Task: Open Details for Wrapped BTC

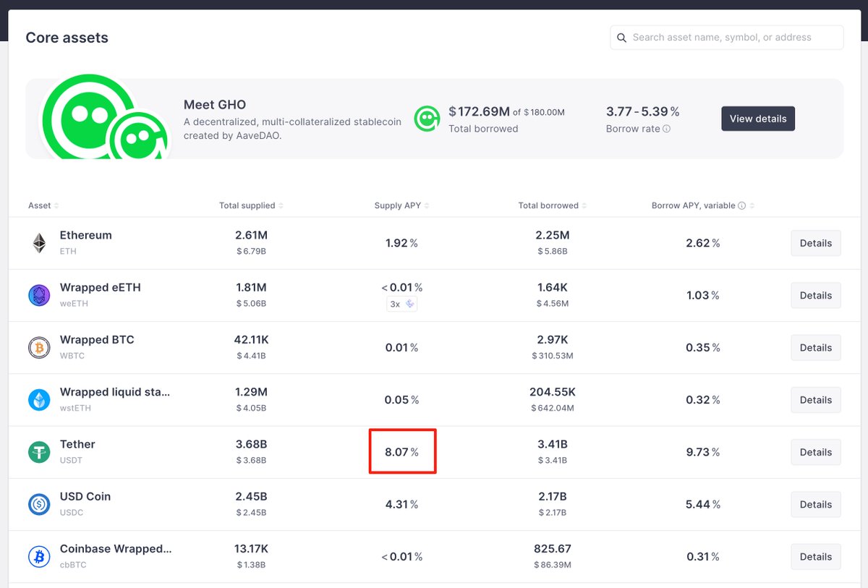Action: tap(816, 348)
